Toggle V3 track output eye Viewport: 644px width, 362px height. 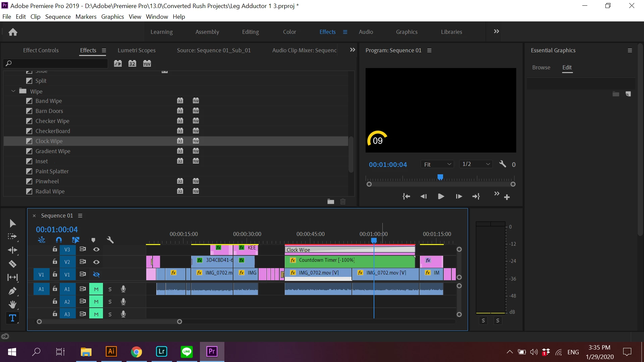tap(96, 249)
